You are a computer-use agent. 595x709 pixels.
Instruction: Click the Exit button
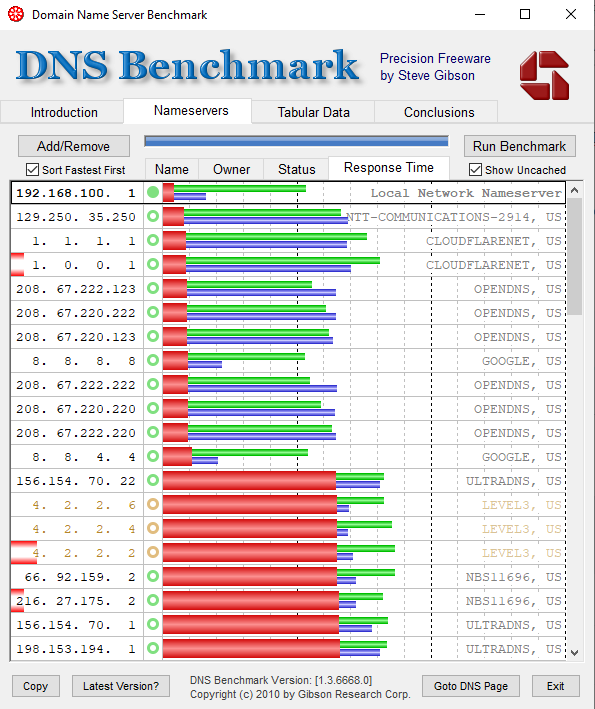pos(555,686)
